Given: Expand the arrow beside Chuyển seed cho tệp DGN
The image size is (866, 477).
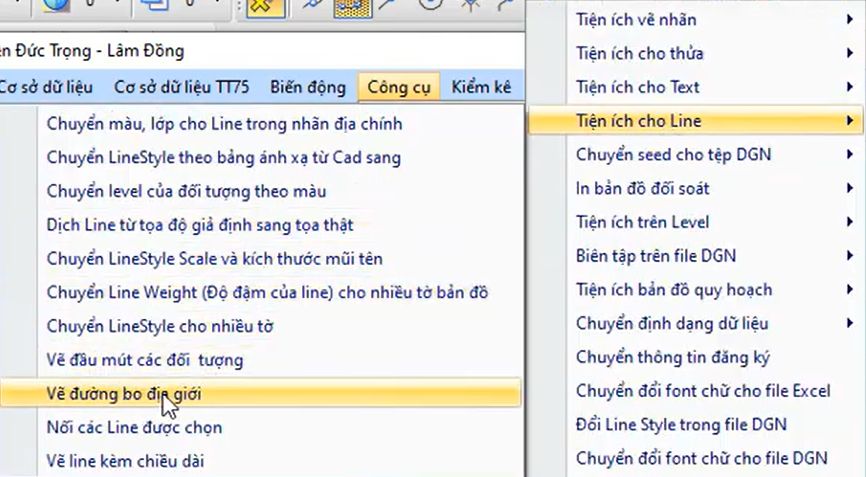Looking at the screenshot, I should 849,155.
